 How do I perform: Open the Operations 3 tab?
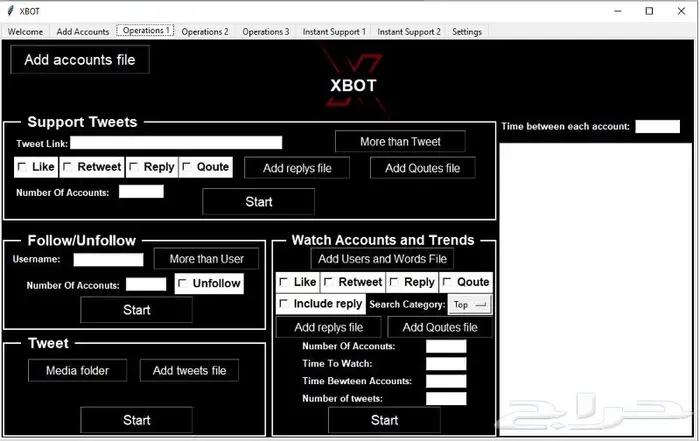tap(266, 32)
